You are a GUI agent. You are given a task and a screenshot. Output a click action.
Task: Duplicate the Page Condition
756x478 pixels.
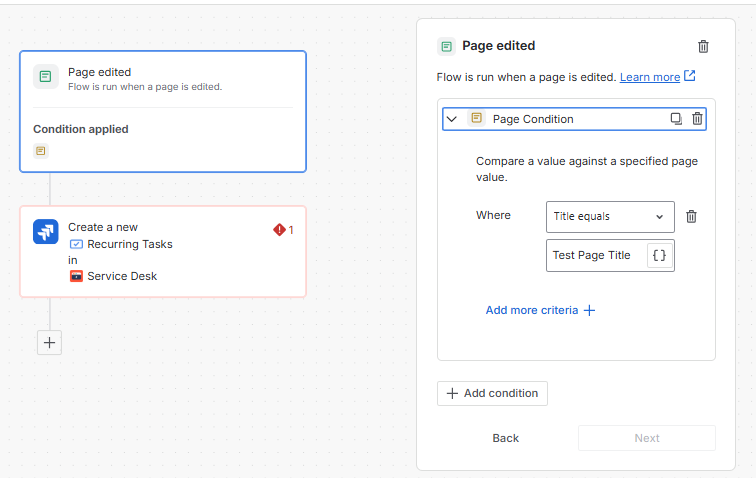pos(676,119)
